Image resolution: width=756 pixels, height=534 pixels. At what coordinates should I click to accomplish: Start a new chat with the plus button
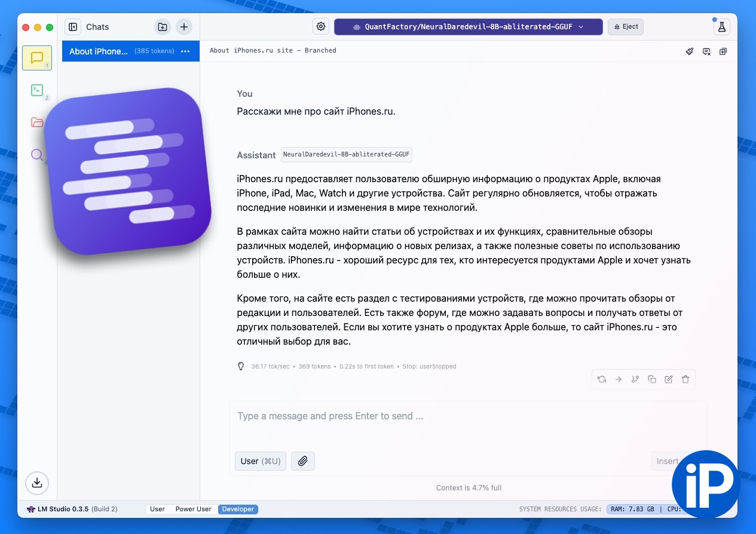[184, 27]
